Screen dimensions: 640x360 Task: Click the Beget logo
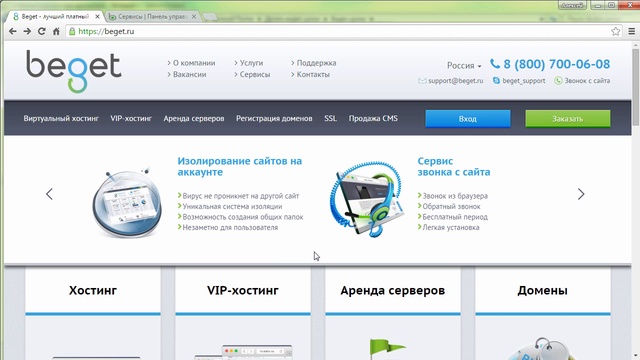[74, 71]
